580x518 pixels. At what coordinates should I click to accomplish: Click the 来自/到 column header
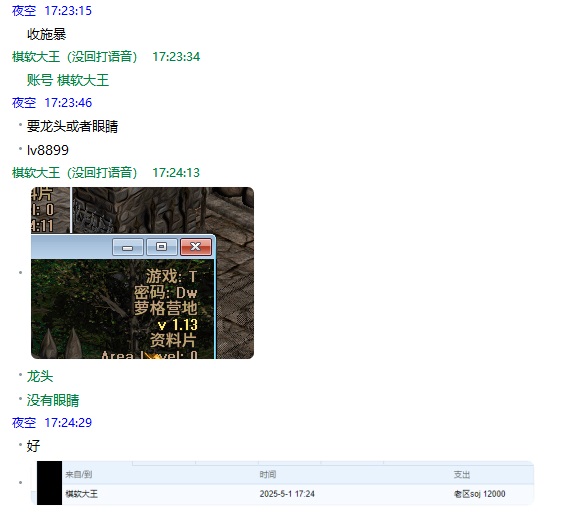[78, 474]
